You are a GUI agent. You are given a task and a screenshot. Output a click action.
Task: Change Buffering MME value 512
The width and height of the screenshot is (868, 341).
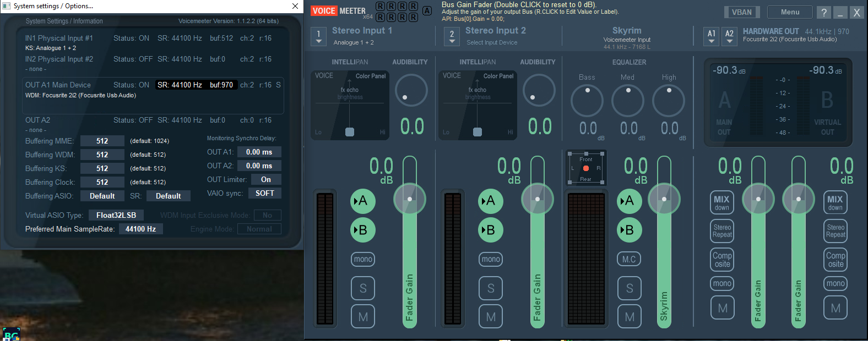coord(102,141)
